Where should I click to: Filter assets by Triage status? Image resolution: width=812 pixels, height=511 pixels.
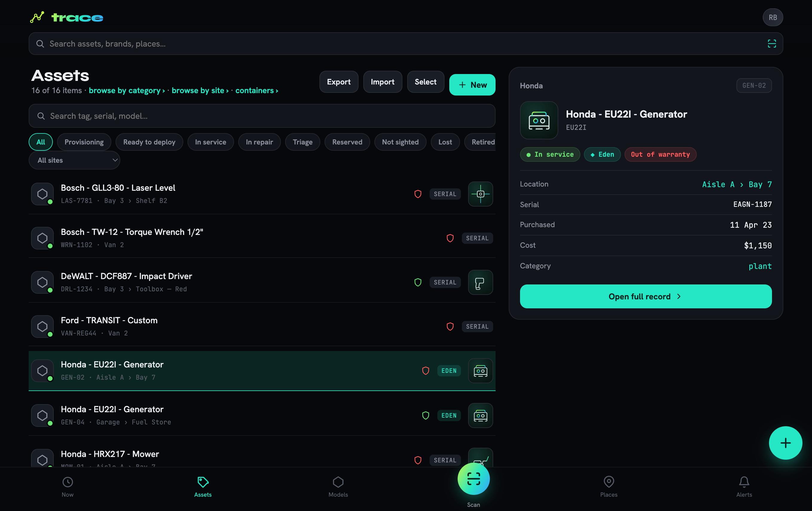point(302,142)
